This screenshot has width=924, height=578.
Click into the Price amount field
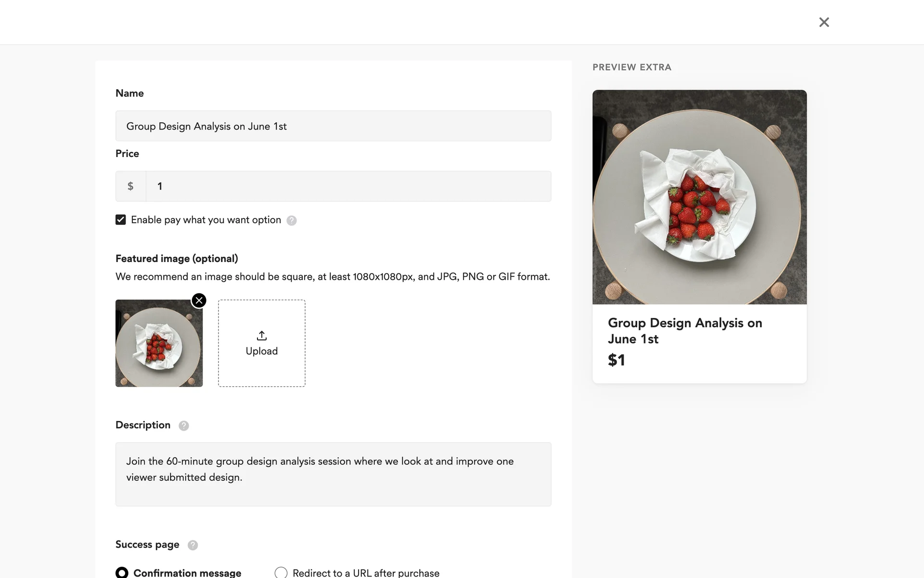click(348, 186)
